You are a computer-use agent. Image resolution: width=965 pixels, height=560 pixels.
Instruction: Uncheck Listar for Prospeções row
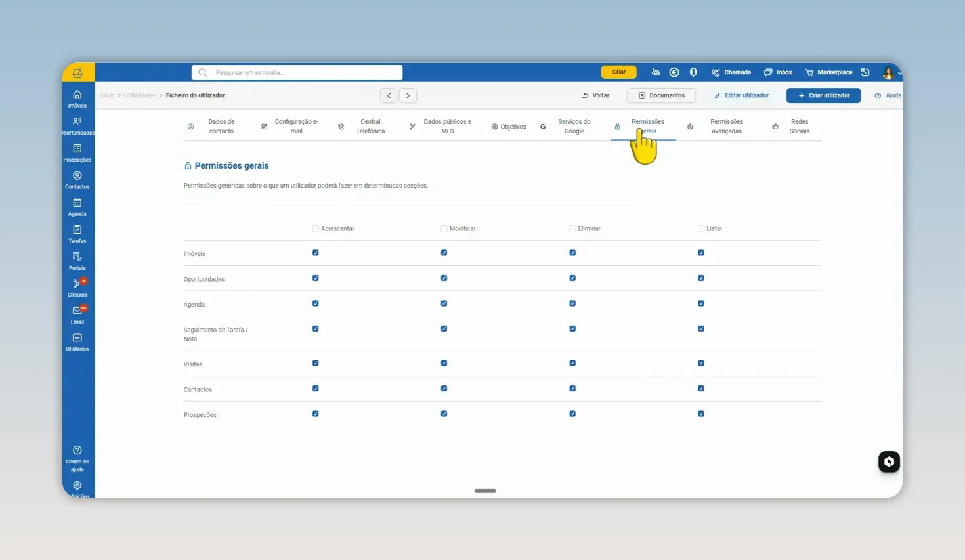click(701, 414)
